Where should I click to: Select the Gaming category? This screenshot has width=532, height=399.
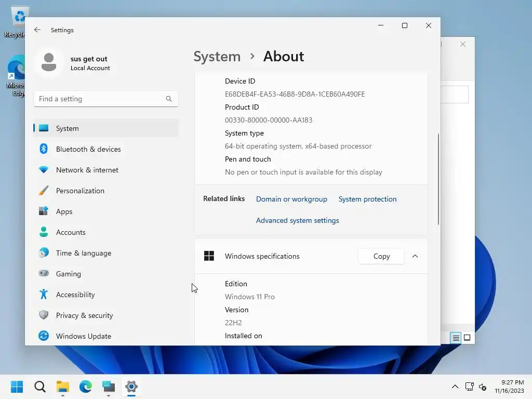(106, 273)
